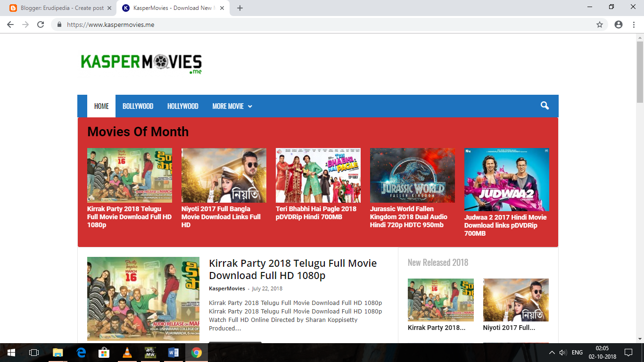
Task: Click the KasperMovies logo
Action: coord(141,63)
